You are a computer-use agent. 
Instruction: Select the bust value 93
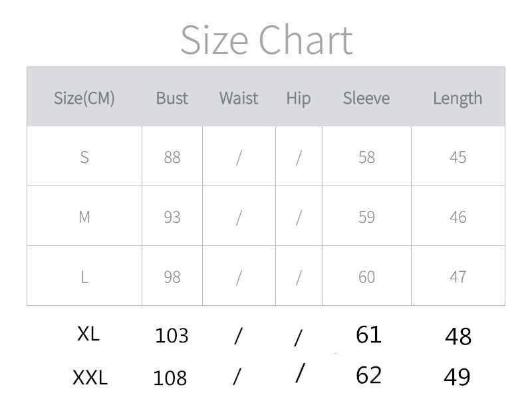point(172,217)
